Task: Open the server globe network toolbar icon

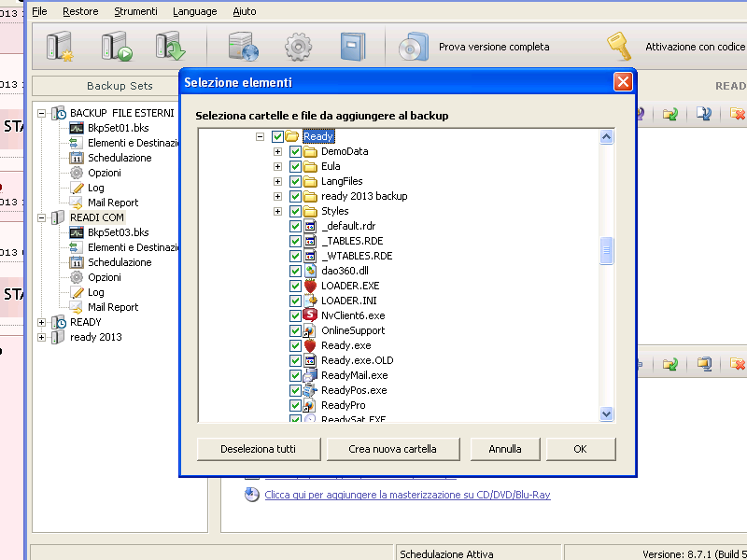Action: (x=244, y=47)
